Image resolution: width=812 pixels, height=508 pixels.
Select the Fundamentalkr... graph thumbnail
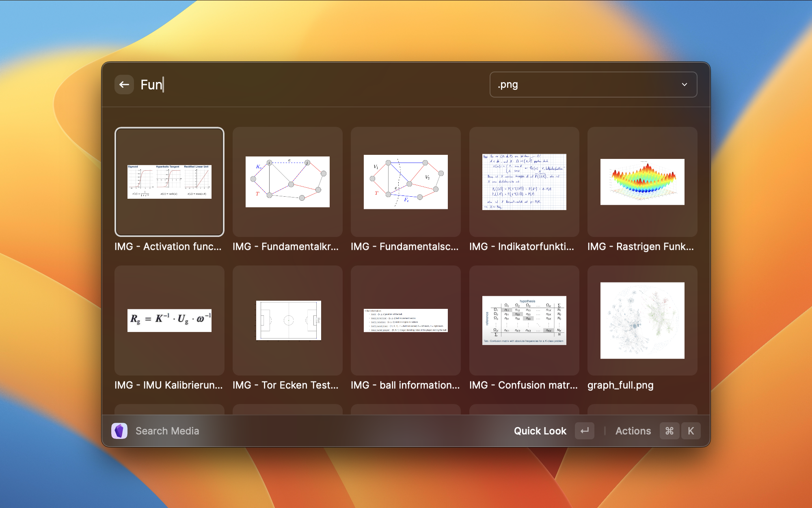click(x=287, y=182)
